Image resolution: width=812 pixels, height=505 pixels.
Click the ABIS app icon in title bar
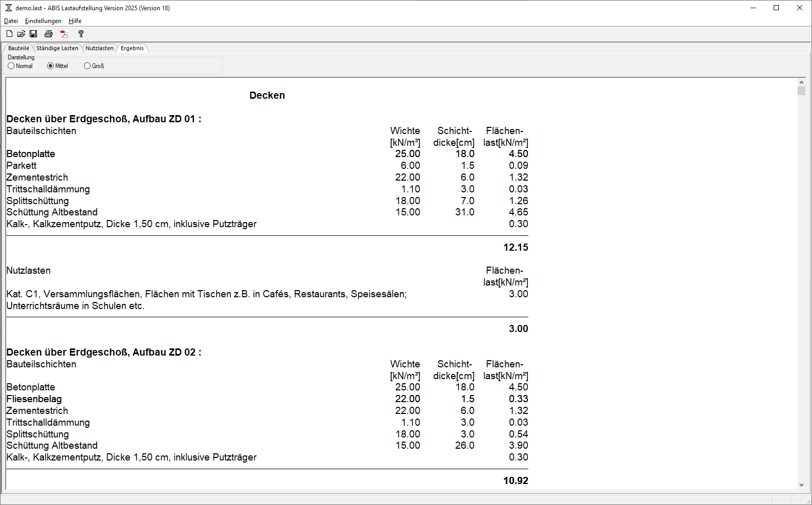point(8,8)
